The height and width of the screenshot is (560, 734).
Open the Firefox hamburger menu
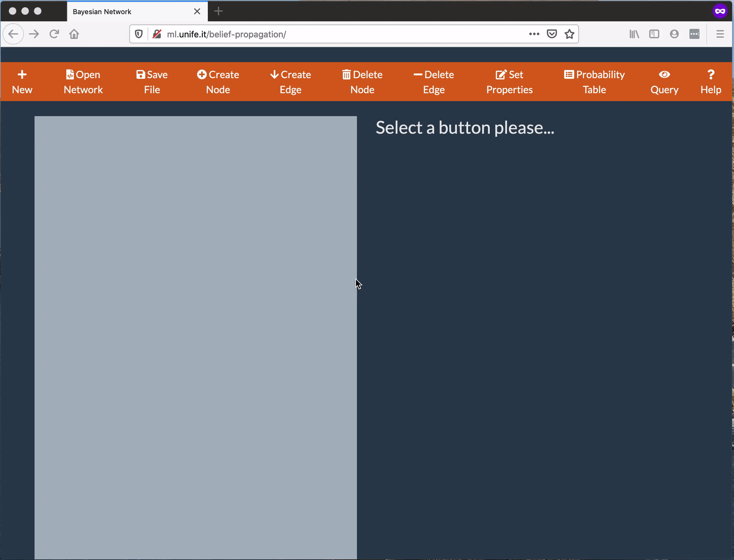pyautogui.click(x=720, y=34)
